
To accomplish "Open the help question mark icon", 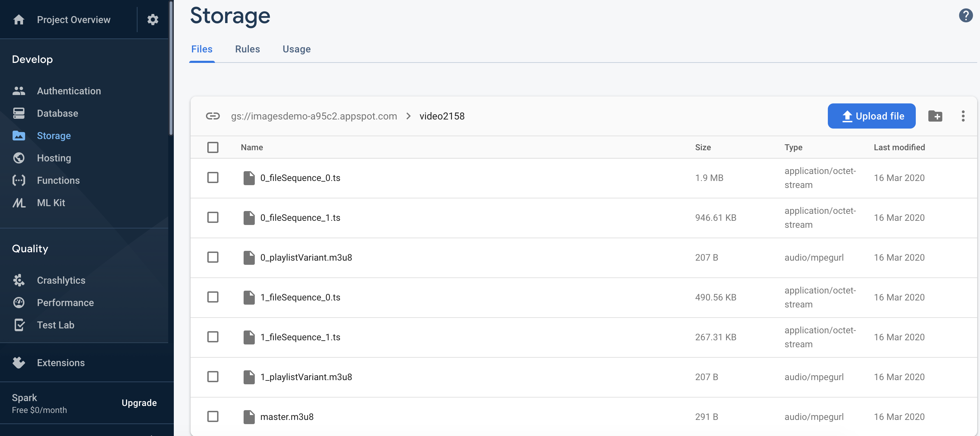I will (965, 16).
